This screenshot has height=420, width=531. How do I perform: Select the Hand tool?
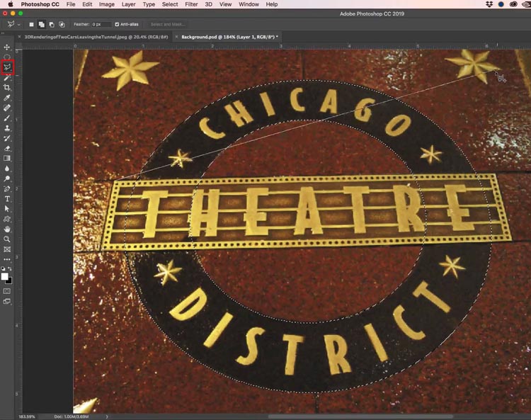(x=7, y=229)
